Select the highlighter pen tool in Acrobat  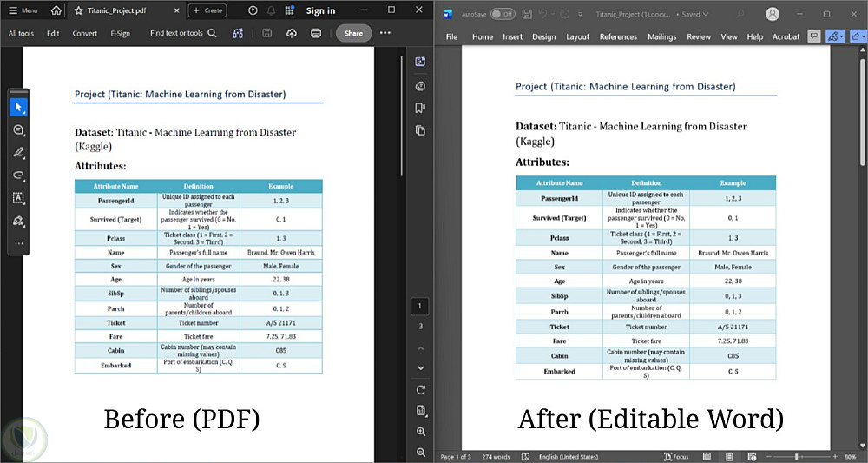18,152
